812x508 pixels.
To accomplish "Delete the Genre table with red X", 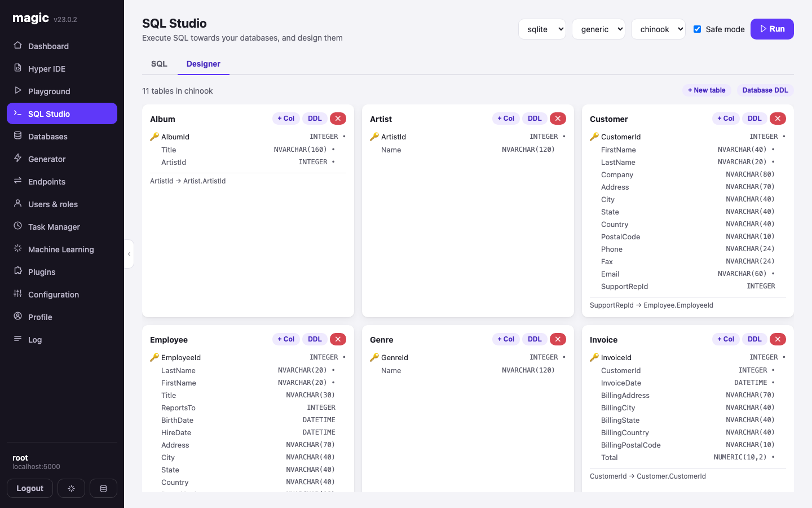I will (558, 339).
